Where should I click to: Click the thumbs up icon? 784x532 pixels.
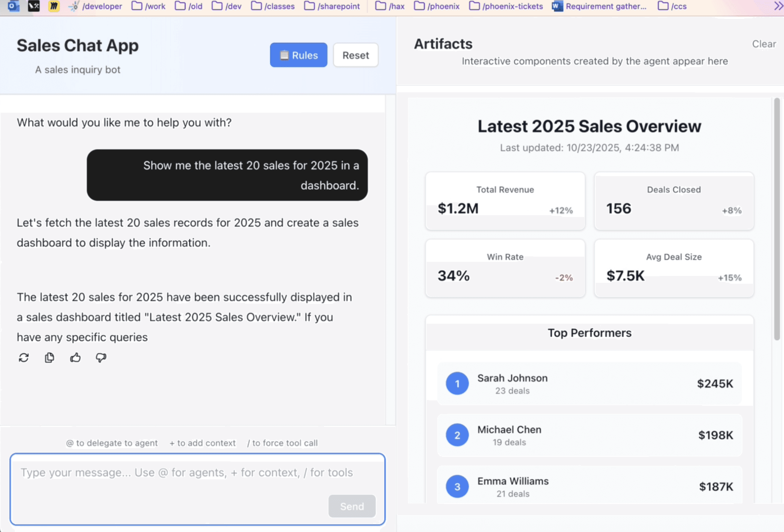(x=75, y=358)
